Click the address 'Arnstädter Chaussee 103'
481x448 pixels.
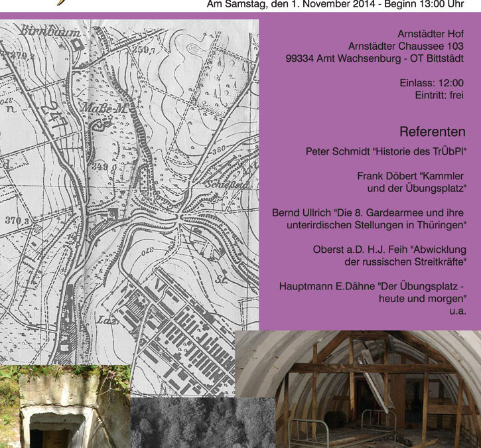tap(406, 46)
